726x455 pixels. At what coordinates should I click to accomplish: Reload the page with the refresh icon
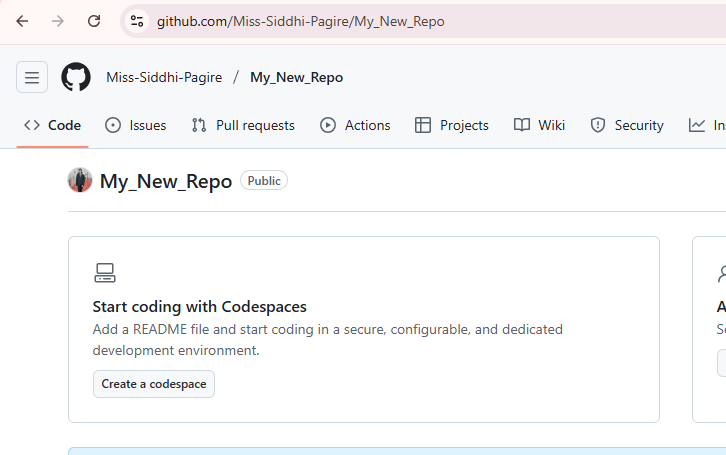coord(94,21)
